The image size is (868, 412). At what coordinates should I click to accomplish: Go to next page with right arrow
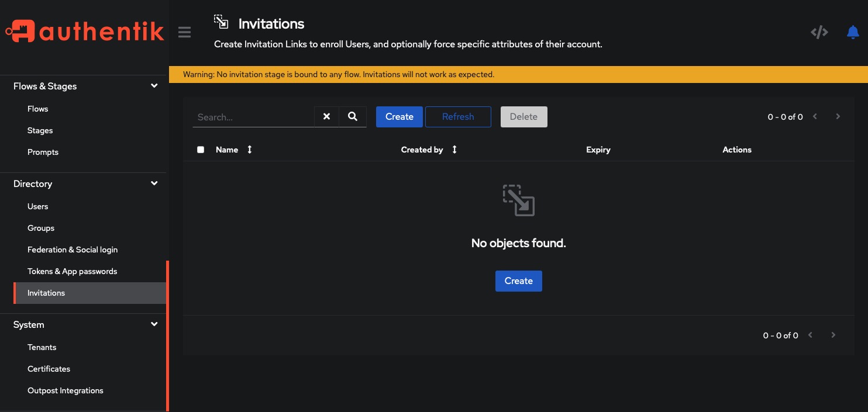point(838,116)
